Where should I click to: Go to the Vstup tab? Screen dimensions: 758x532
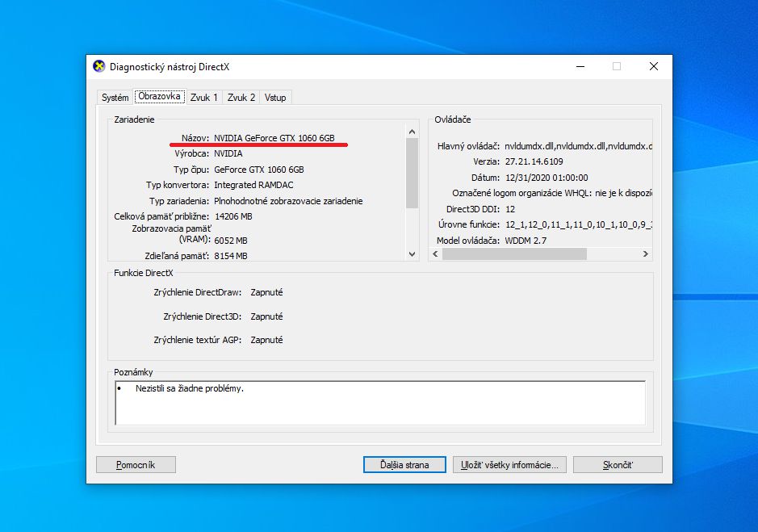pyautogui.click(x=275, y=97)
